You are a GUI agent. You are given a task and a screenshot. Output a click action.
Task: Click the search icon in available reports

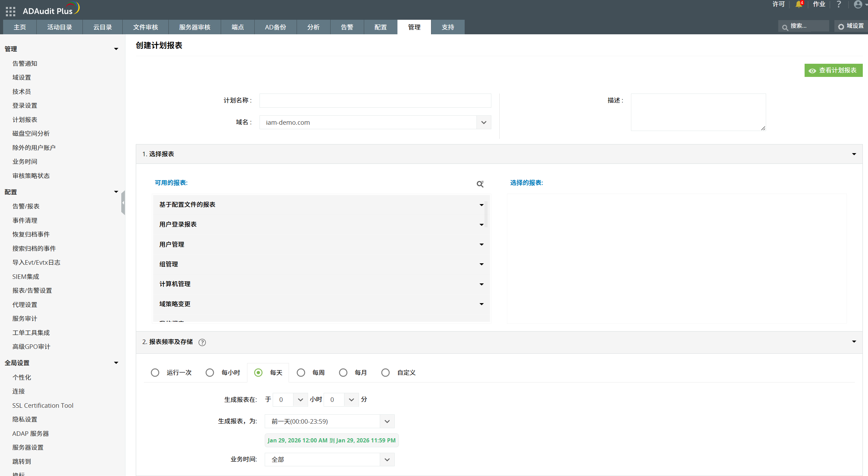click(x=480, y=184)
